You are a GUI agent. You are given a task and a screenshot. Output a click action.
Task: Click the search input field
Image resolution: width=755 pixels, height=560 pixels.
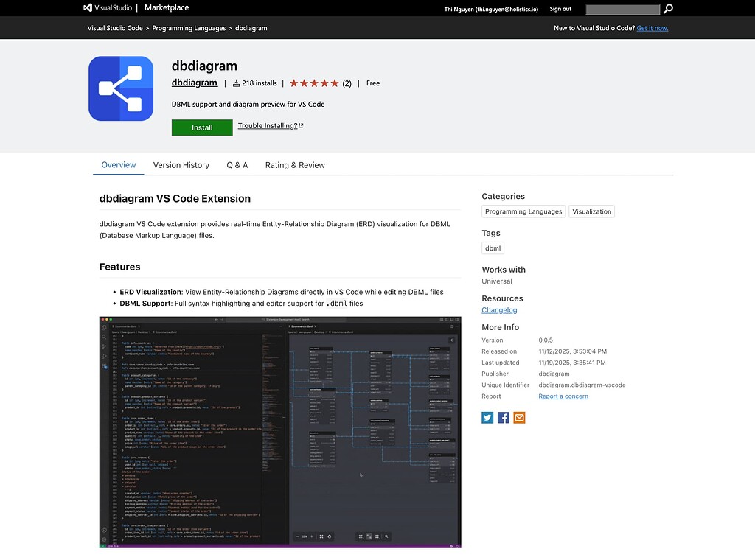[x=622, y=9]
